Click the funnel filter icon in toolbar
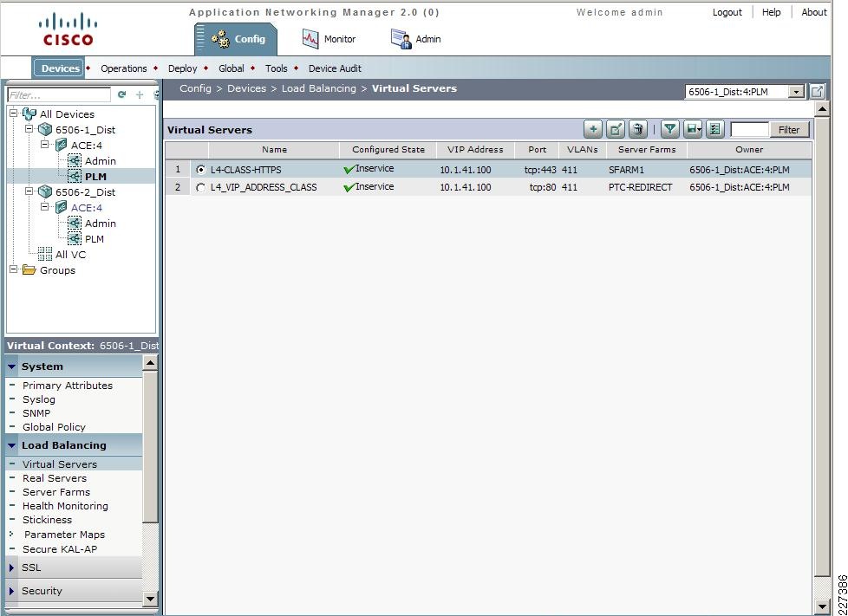 click(670, 129)
